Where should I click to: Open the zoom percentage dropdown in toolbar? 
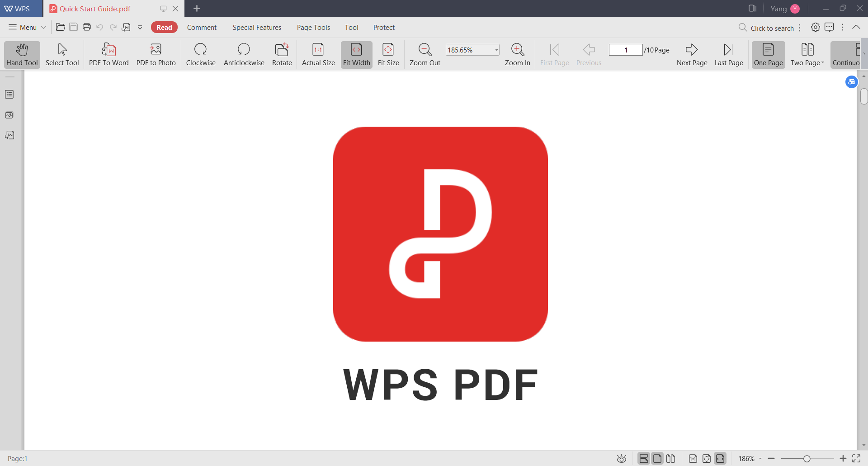pos(496,50)
